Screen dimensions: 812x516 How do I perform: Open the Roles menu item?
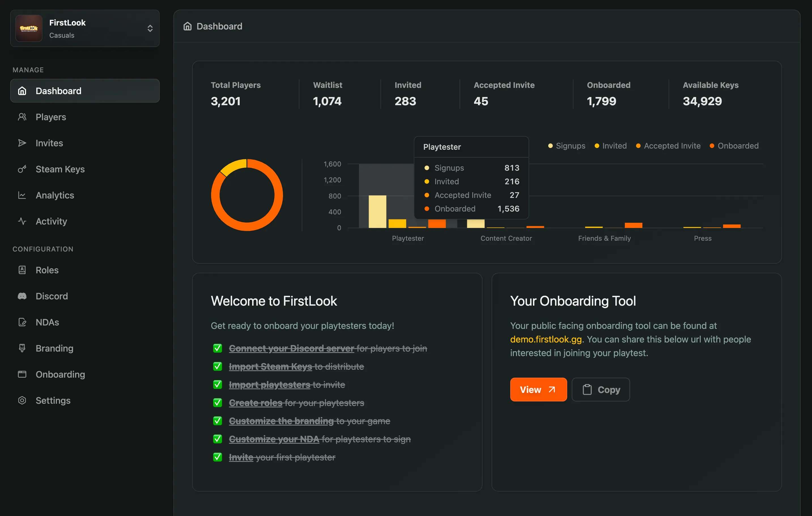(47, 270)
